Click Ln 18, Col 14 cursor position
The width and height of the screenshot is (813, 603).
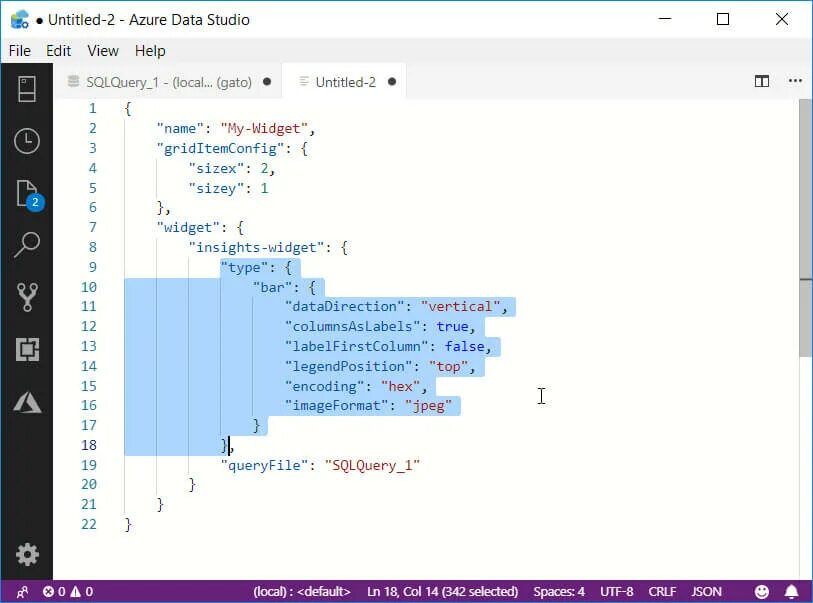point(442,592)
